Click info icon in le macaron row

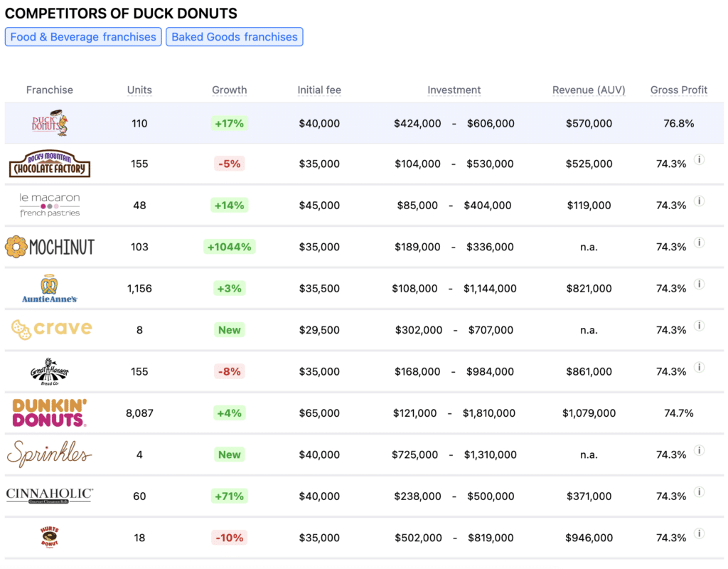[700, 201]
